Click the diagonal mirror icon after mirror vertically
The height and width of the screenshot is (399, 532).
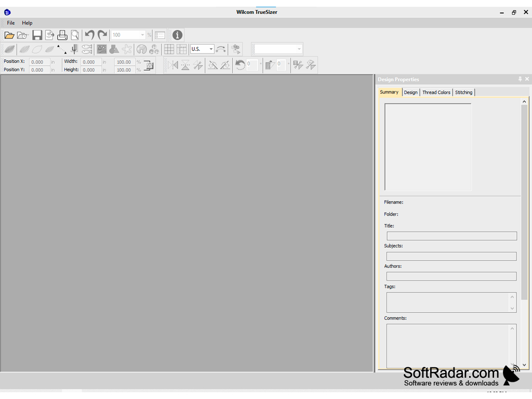point(198,65)
